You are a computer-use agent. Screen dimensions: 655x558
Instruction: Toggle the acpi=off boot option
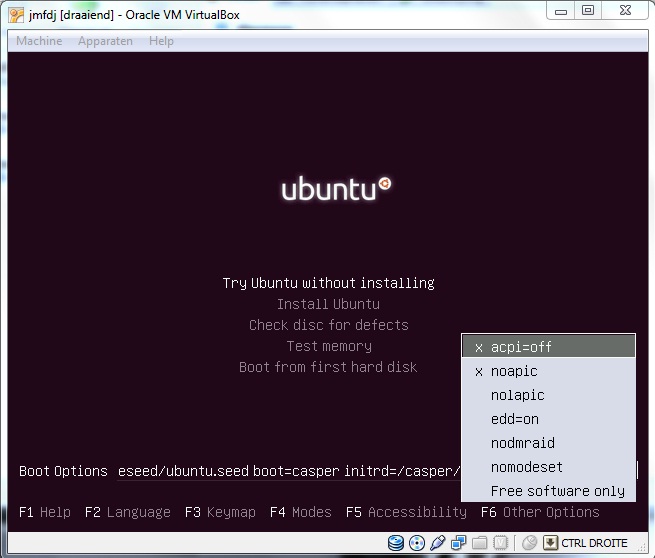pos(548,347)
